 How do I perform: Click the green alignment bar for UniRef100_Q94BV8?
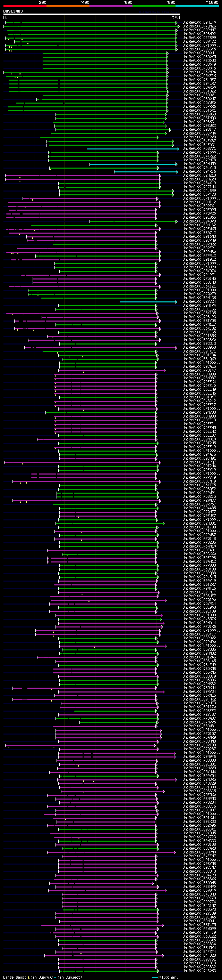(x=134, y=221)
